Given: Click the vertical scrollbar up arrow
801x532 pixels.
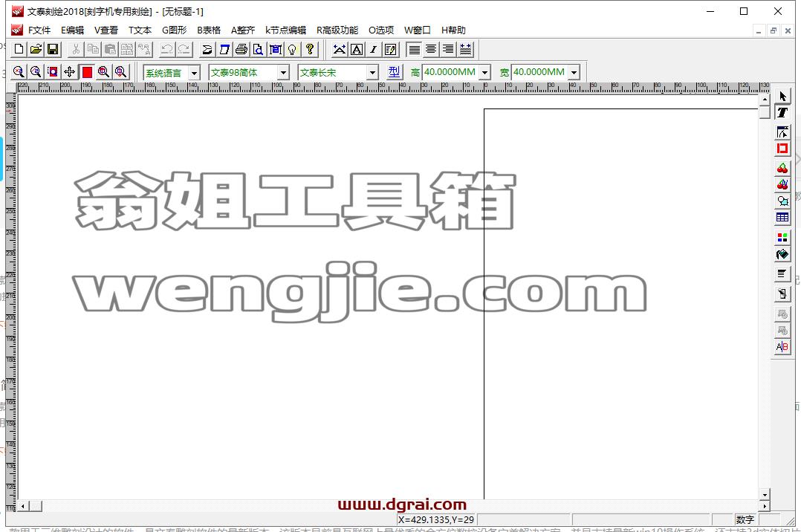Looking at the screenshot, I should [764, 100].
